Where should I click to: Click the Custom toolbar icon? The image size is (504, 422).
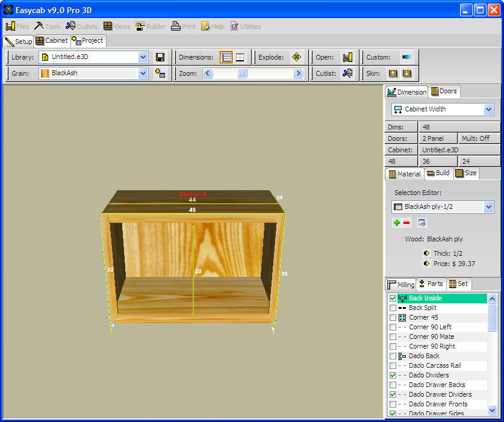407,57
